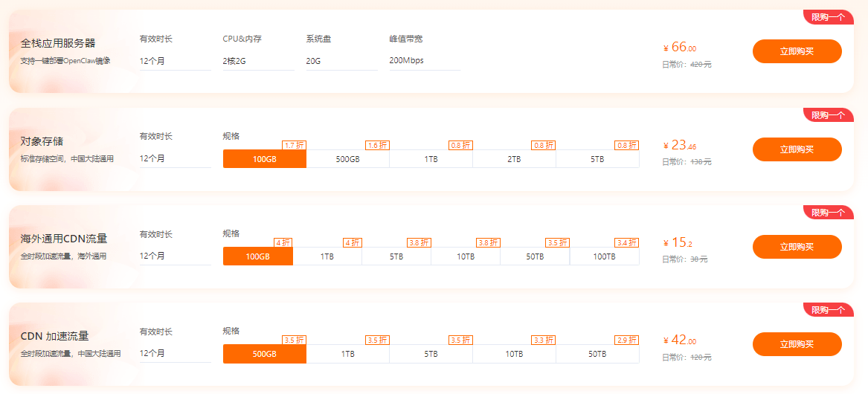Screen dimensions: 868x394
Task: Click 日常价 120元 strikethrough price
Action: pos(687,358)
